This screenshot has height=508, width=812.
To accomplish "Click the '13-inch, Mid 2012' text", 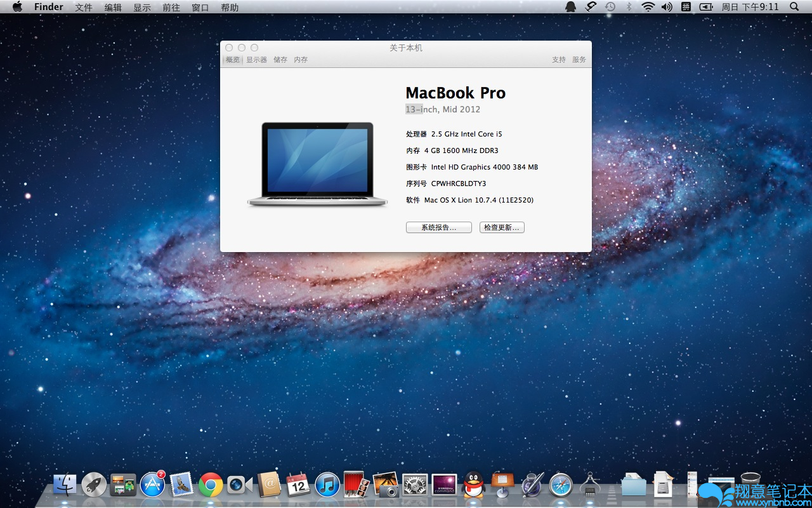I will 443,109.
